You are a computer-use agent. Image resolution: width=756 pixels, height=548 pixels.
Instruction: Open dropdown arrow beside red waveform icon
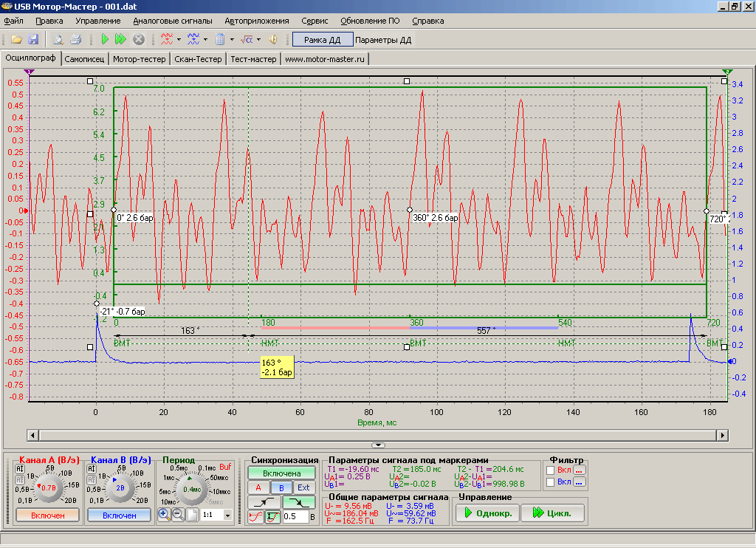pos(179,40)
